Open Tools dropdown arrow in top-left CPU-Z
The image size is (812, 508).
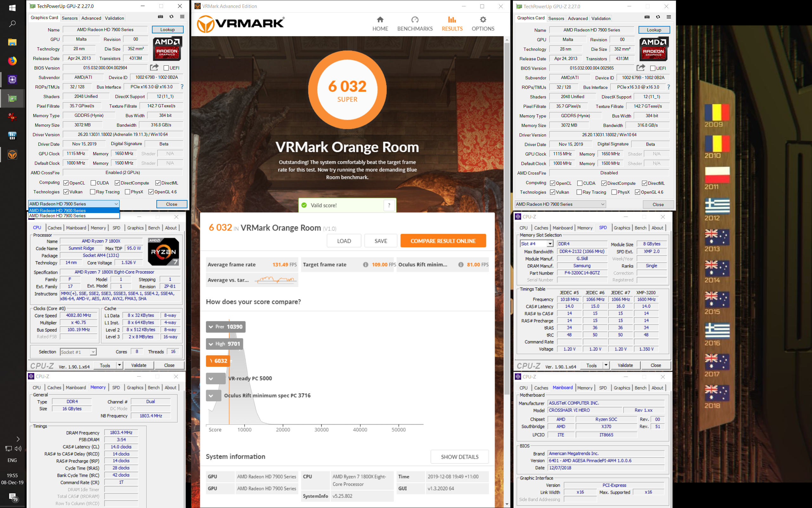click(x=119, y=365)
